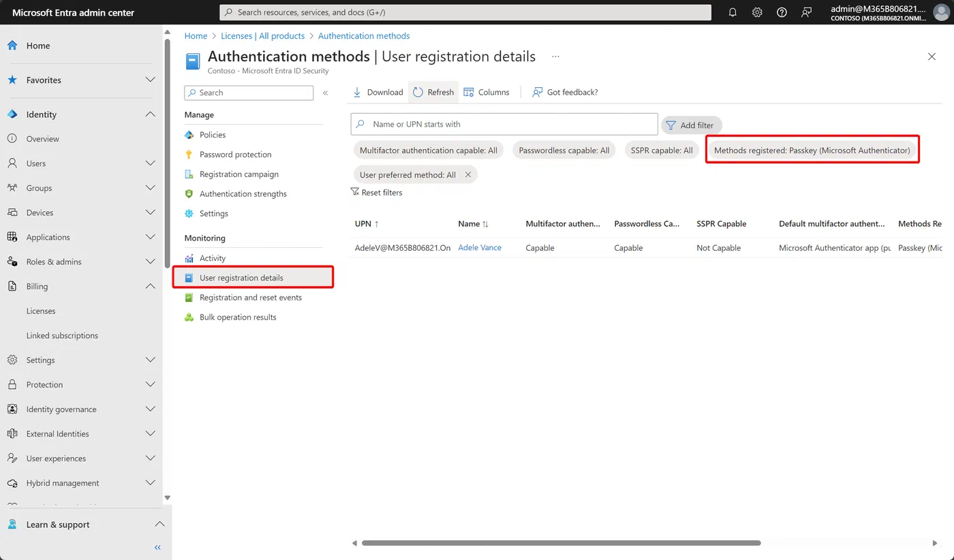This screenshot has width=954, height=560.
Task: Expand the Favorites section
Action: [x=151, y=80]
